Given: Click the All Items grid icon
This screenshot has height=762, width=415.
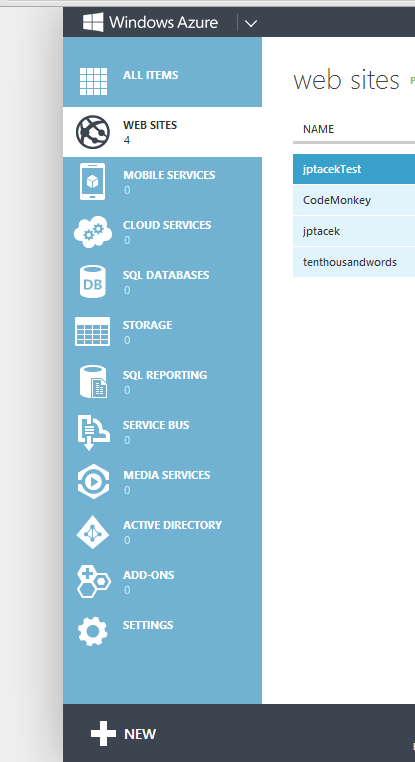Looking at the screenshot, I should point(93,81).
